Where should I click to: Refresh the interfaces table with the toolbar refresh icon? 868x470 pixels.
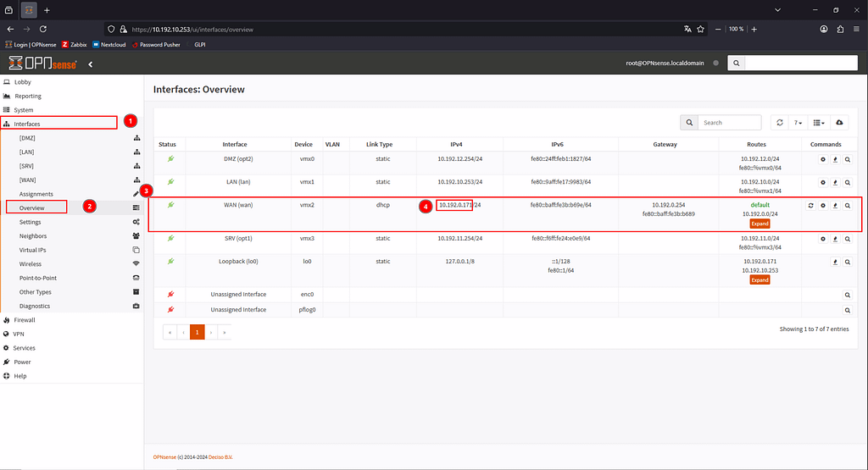click(778, 123)
